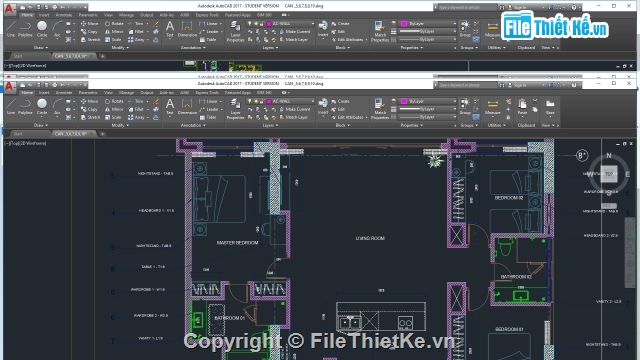This screenshot has height=360, width=640.
Task: Expand the Draw panel in the front window
Action: pyautogui.click(x=41, y=125)
